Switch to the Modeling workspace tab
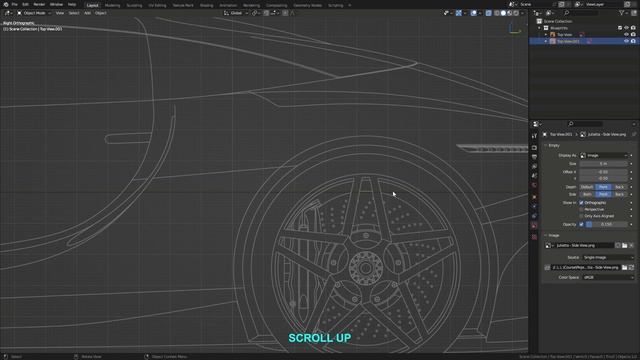Viewport: 640px width, 360px height. coord(112,5)
